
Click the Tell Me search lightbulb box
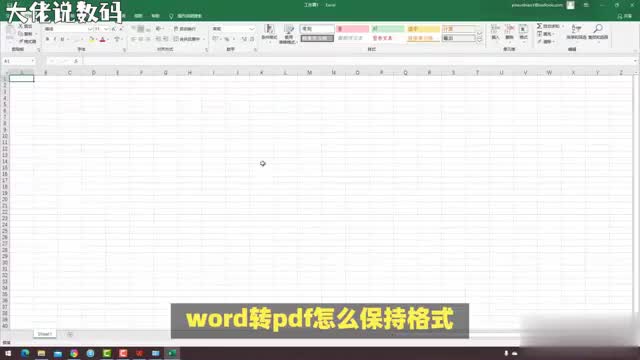coord(186,16)
